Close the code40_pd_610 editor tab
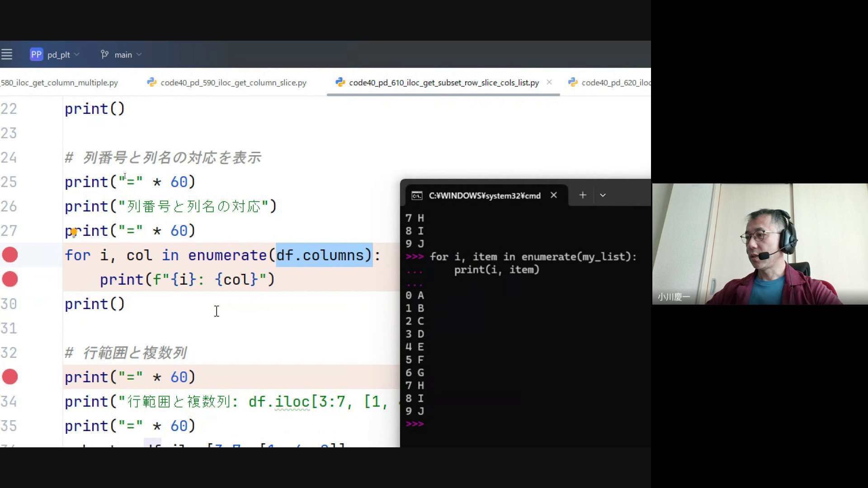The width and height of the screenshot is (868, 488). (549, 82)
